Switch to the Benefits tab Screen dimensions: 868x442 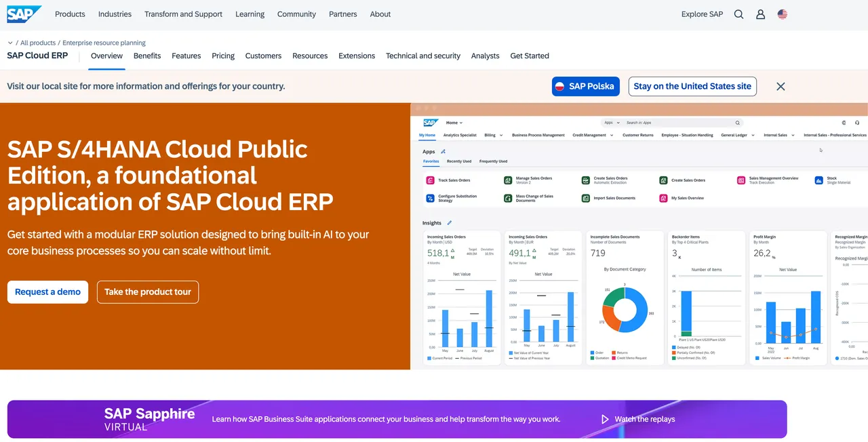point(147,56)
